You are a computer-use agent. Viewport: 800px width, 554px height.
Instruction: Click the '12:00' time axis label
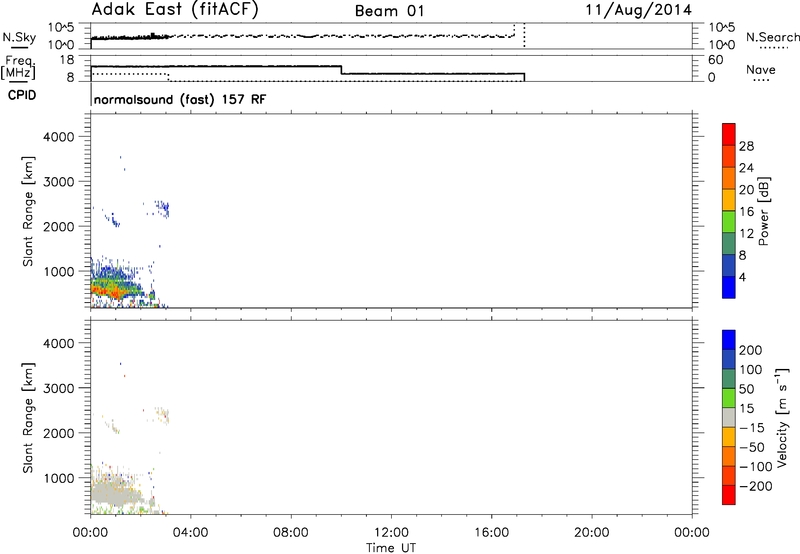point(391,533)
